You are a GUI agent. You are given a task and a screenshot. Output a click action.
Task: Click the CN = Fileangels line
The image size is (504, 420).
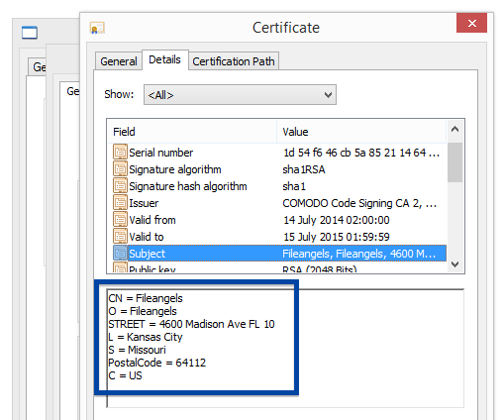tap(146, 298)
